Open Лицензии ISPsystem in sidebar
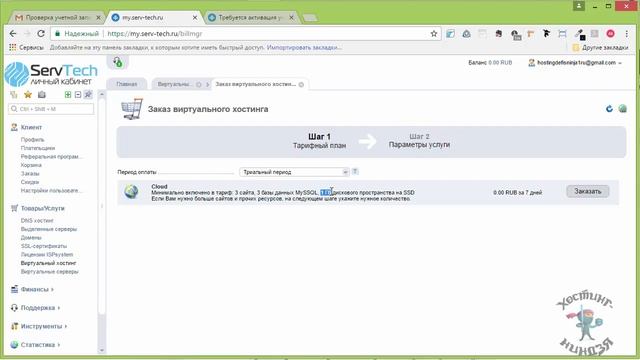640x360 pixels. 47,254
